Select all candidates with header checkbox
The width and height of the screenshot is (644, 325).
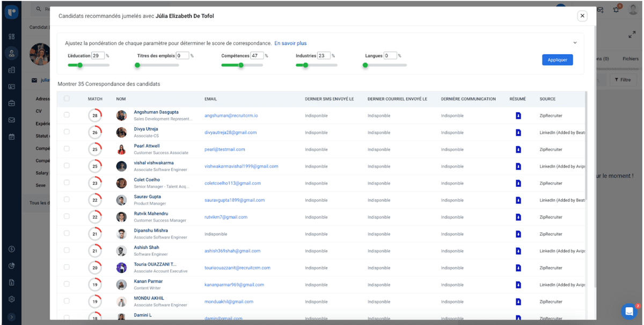pos(67,99)
